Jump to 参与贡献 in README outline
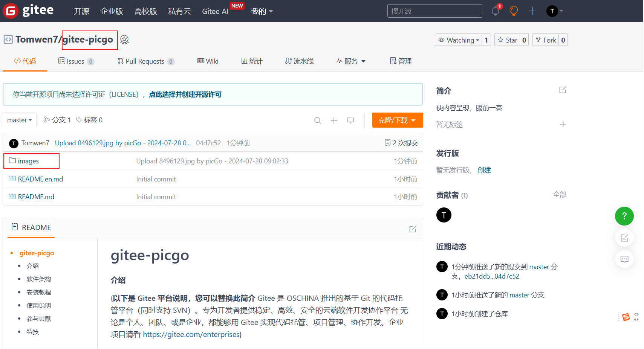644x349 pixels. tap(39, 319)
